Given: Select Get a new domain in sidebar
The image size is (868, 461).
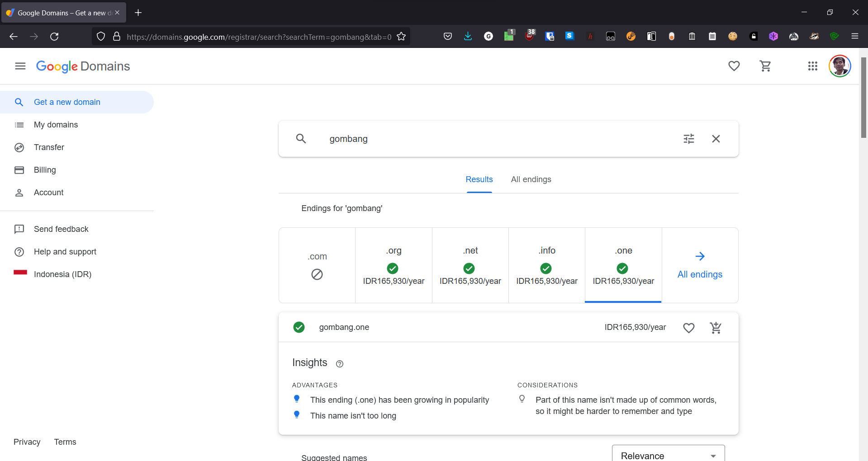Looking at the screenshot, I should click(77, 102).
